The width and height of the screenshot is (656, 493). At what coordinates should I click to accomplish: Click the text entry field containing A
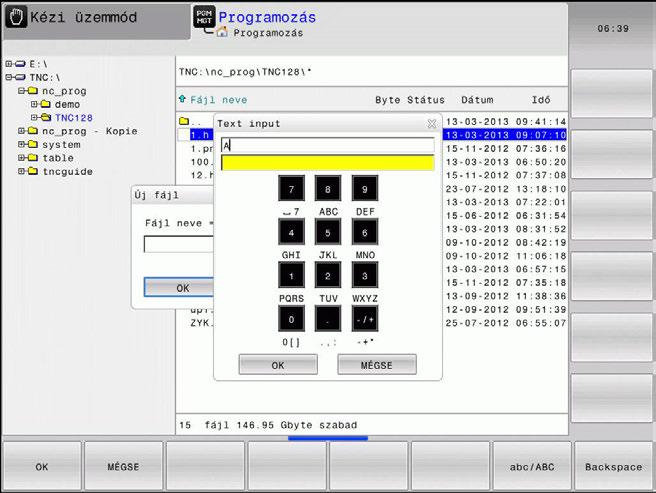(328, 145)
